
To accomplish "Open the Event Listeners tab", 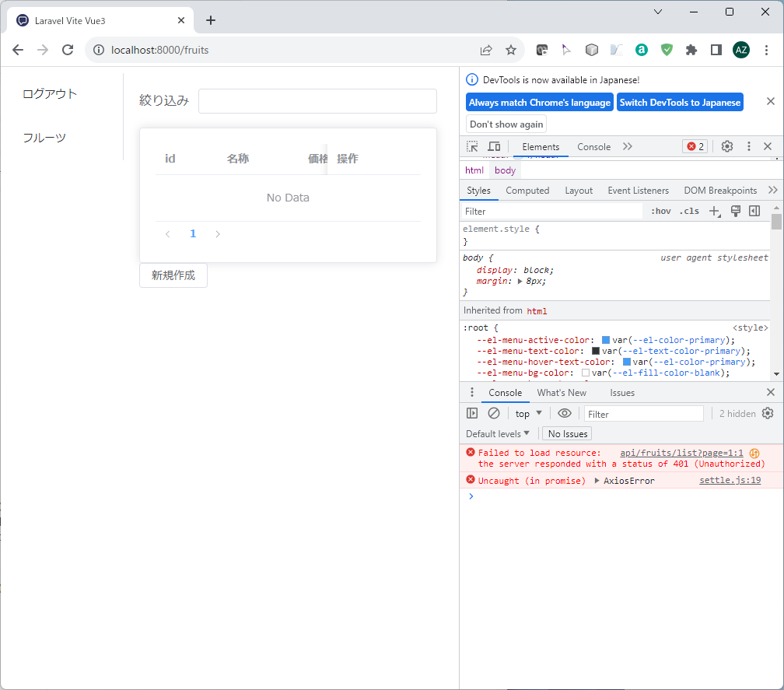I will (x=638, y=190).
